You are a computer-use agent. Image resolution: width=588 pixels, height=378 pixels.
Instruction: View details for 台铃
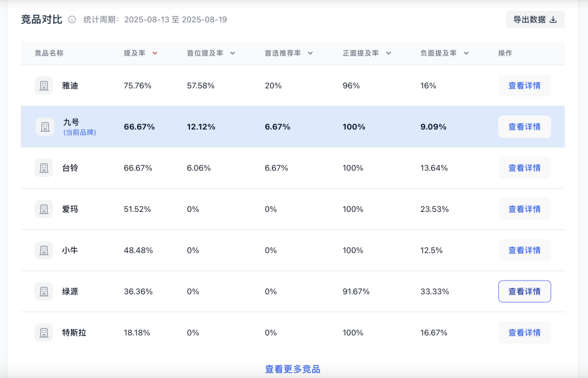point(524,168)
